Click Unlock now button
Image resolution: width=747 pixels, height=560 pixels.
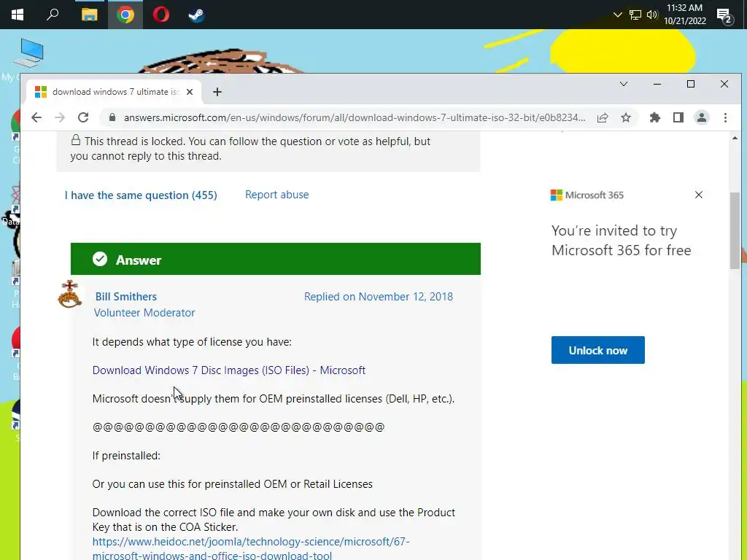598,351
